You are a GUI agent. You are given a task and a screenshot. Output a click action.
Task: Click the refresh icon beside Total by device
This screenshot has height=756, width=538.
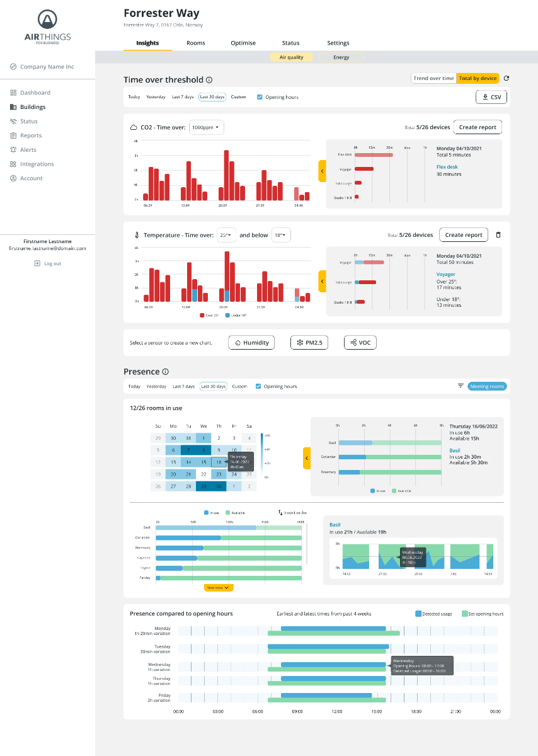[507, 78]
